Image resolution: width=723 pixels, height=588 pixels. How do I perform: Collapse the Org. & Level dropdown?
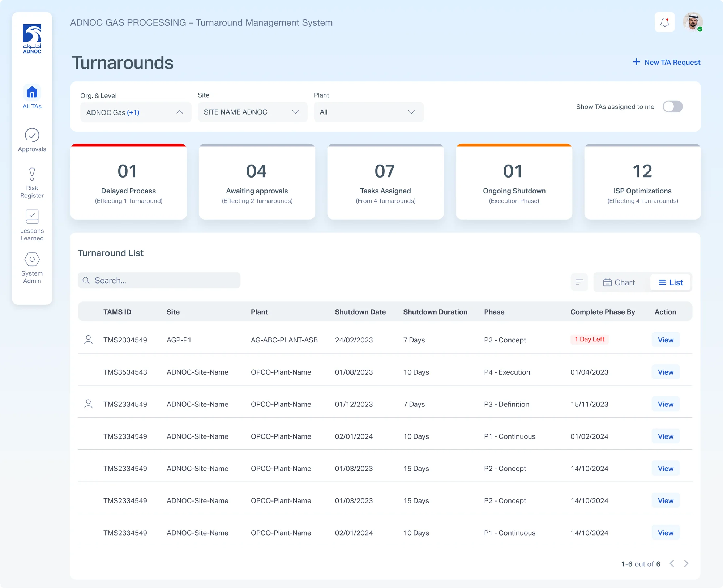pos(136,112)
